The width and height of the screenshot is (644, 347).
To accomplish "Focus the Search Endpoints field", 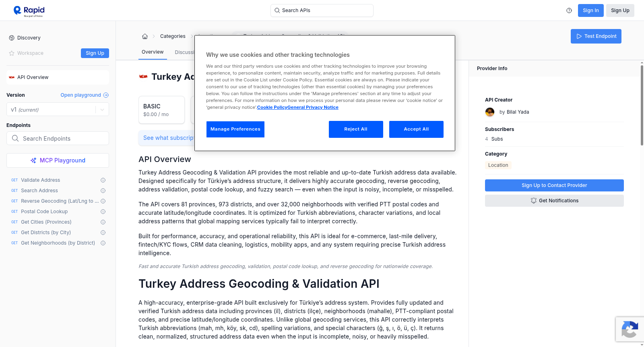I will pos(58,138).
